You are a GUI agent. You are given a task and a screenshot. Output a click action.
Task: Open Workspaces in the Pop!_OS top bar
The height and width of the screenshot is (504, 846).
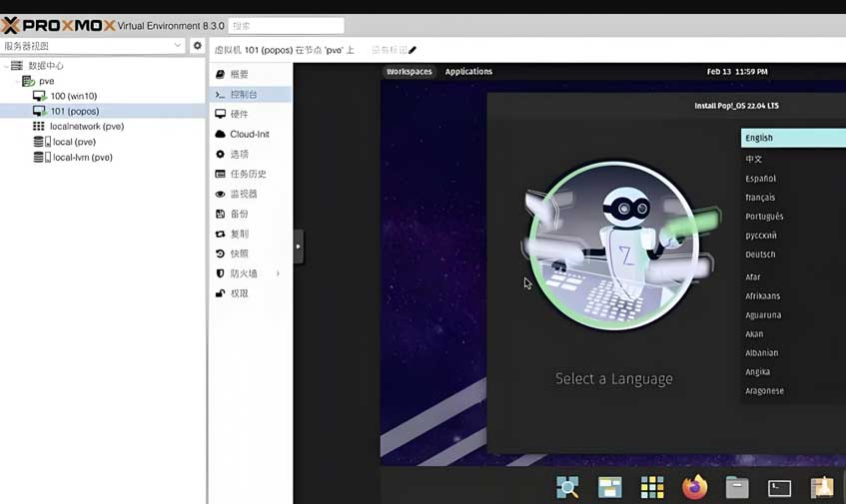(x=409, y=72)
